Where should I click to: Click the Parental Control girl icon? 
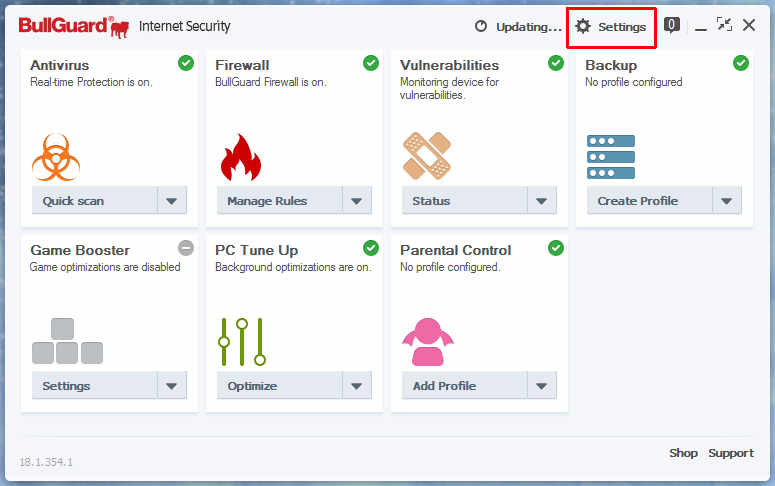pos(429,341)
